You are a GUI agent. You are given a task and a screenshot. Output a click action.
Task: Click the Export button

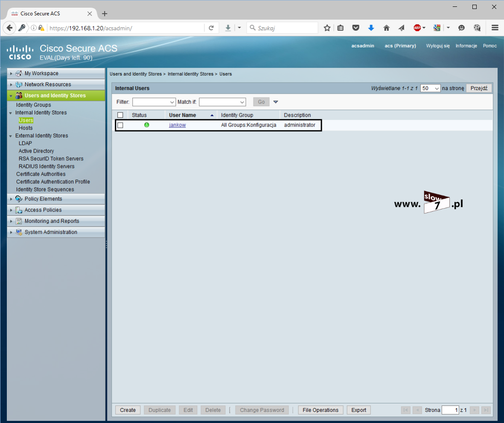(x=359, y=410)
